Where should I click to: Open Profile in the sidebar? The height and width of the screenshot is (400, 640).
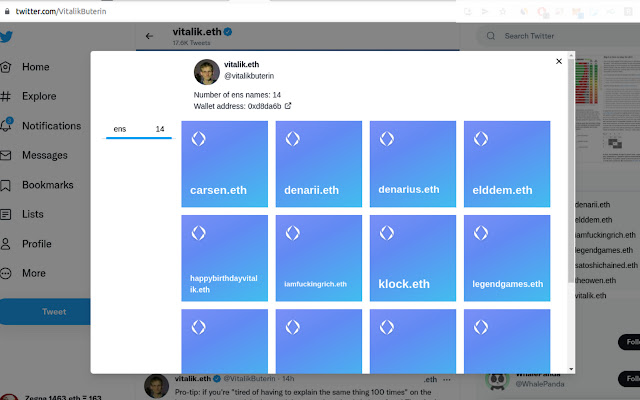coord(37,244)
